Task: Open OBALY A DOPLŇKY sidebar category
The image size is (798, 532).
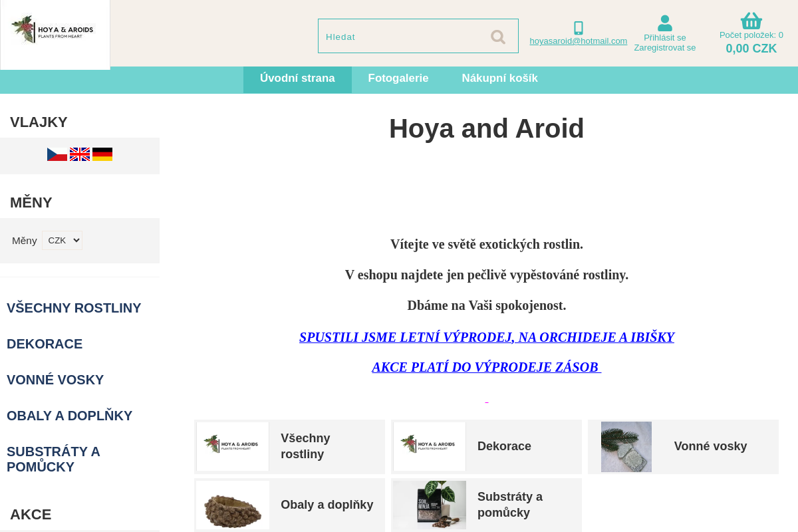Action: [70, 416]
